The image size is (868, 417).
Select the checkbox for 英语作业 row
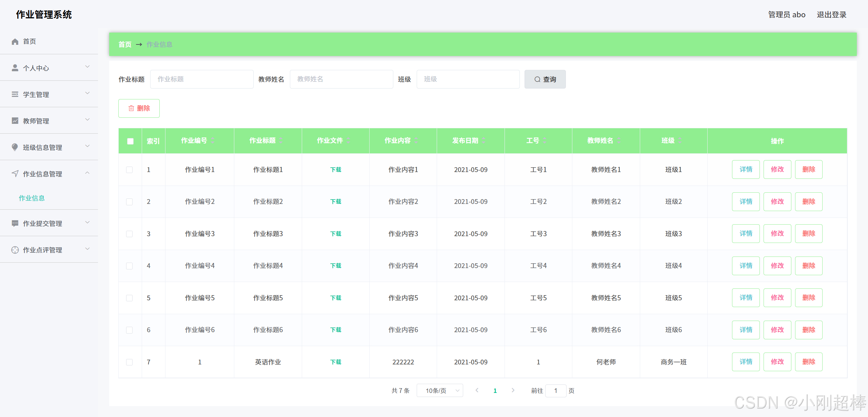coord(130,362)
